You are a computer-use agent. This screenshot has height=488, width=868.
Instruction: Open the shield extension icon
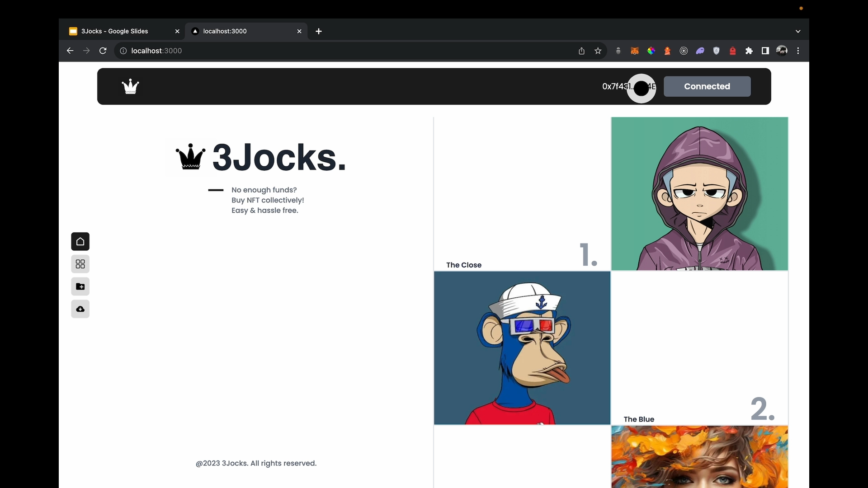(x=716, y=51)
